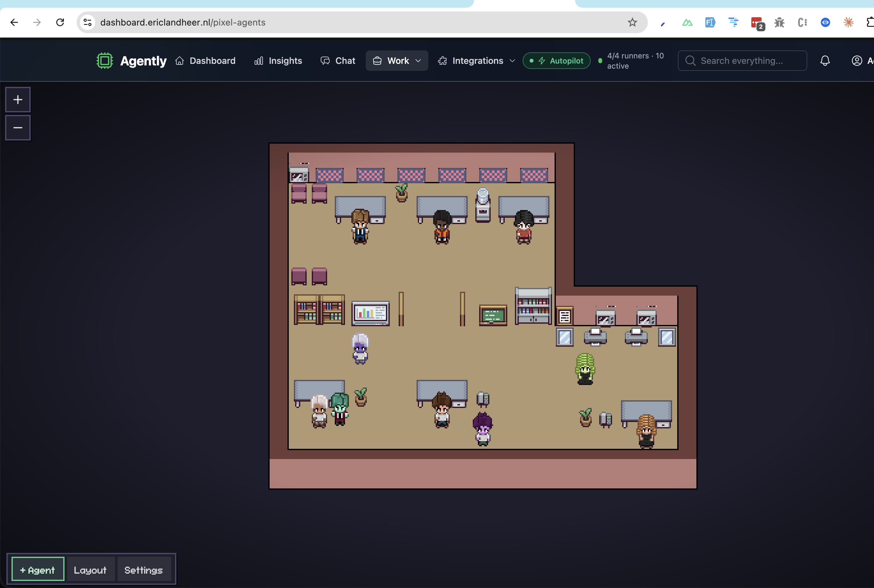Click the bug extension icon

pos(779,22)
